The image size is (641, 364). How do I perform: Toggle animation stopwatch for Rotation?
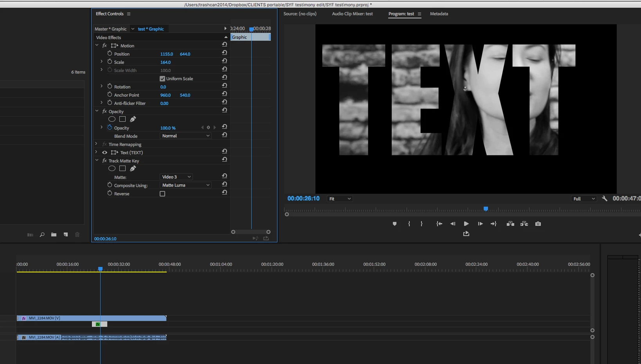pyautogui.click(x=110, y=86)
